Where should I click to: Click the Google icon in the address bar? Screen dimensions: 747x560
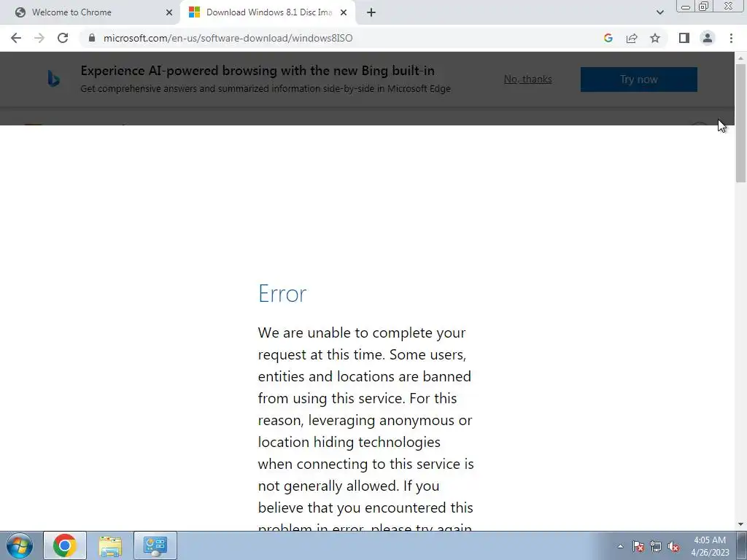tap(608, 38)
